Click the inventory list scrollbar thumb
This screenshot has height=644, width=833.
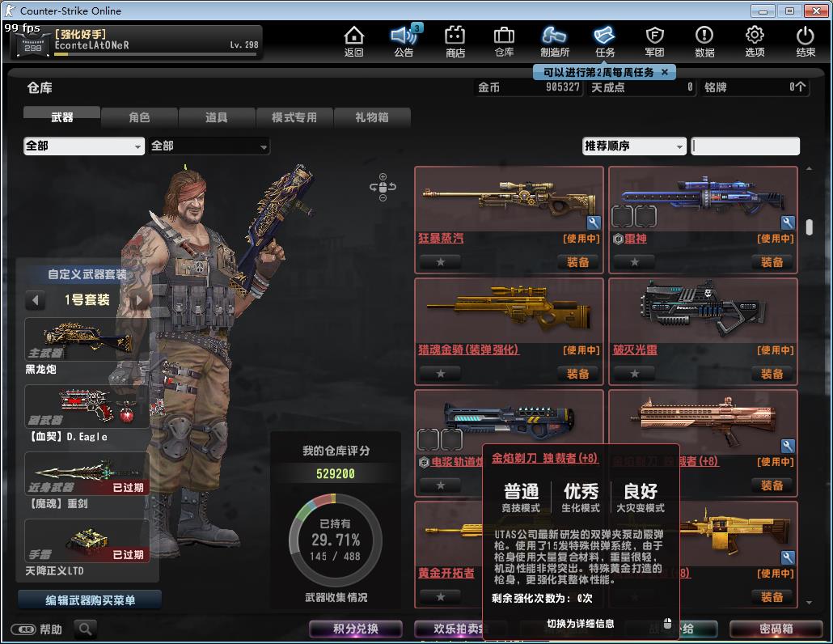coord(809,227)
